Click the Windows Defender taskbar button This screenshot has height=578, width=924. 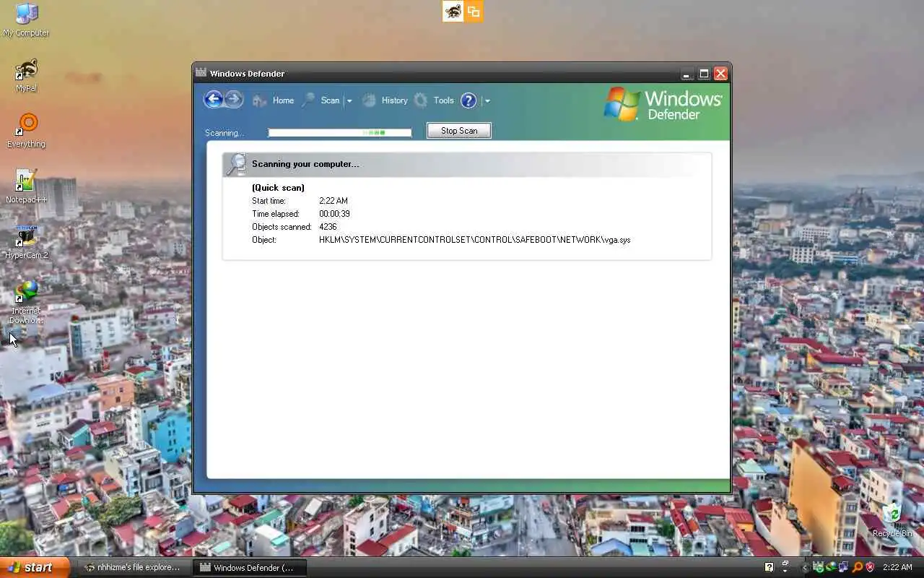point(250,567)
